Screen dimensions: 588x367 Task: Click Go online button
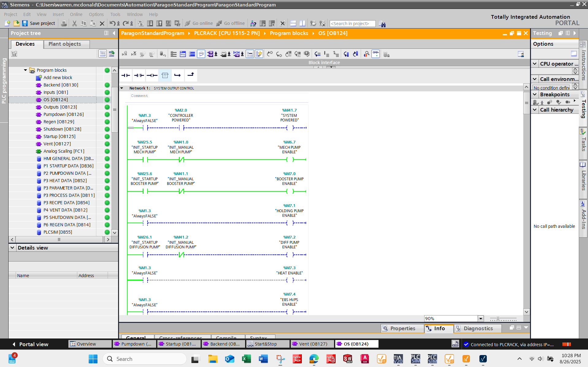tap(199, 23)
